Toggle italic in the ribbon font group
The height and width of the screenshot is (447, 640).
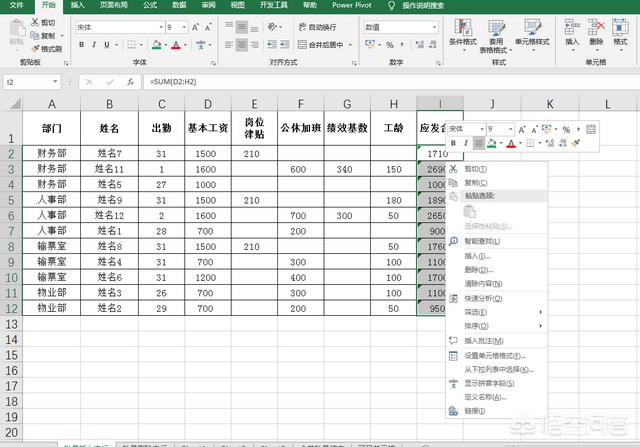[96, 45]
